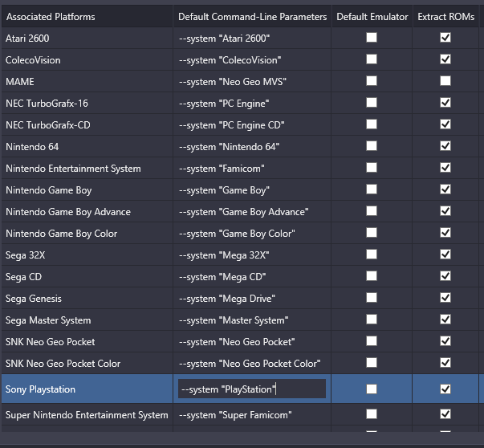The width and height of the screenshot is (484, 448).
Task: Click the Extract ROMs column header
Action: pyautogui.click(x=445, y=16)
